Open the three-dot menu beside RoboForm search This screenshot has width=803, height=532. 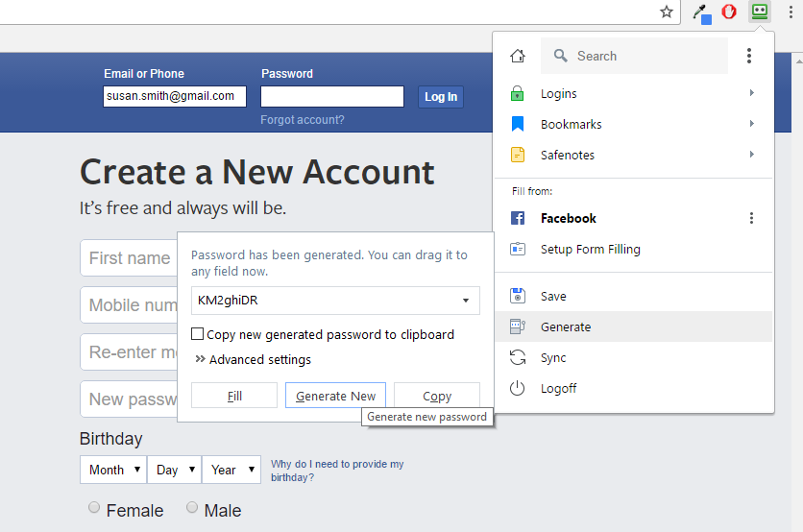749,57
